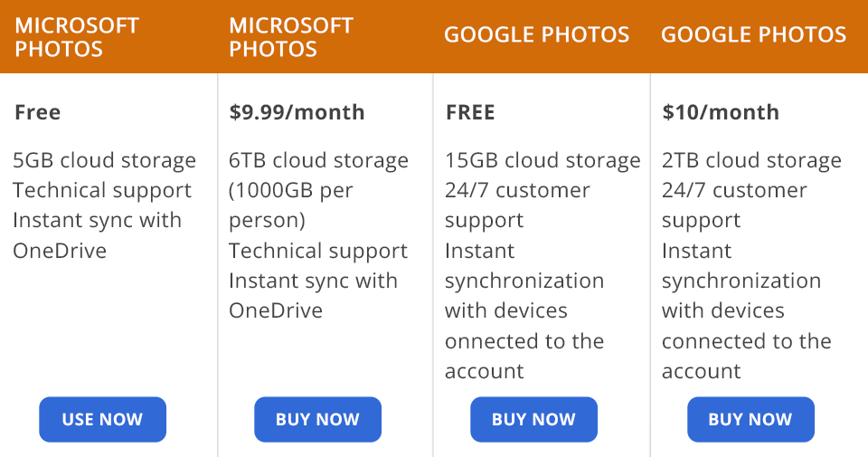Select the first Google Photos column header

pos(536,35)
